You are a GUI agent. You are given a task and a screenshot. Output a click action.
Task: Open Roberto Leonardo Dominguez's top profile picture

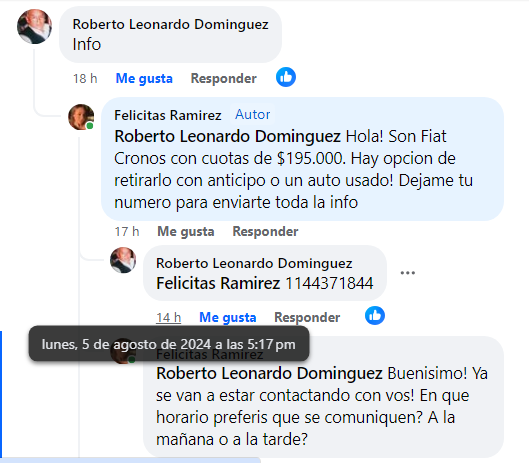tap(34, 27)
